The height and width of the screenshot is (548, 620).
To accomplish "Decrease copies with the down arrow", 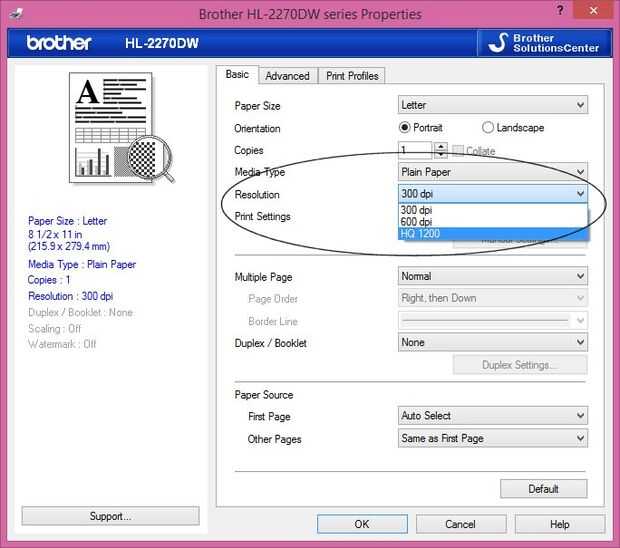I will coord(440,155).
